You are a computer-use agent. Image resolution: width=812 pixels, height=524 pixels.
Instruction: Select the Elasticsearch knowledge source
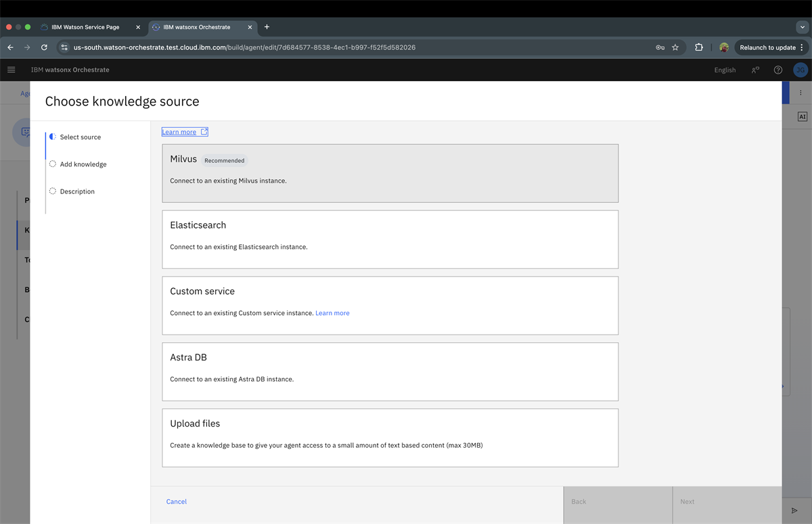(390, 239)
